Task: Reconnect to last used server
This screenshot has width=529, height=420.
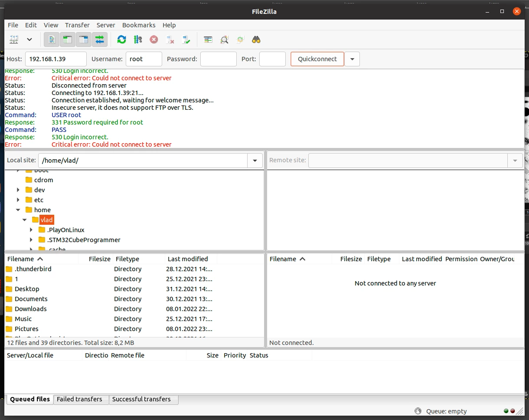Action: (186, 39)
